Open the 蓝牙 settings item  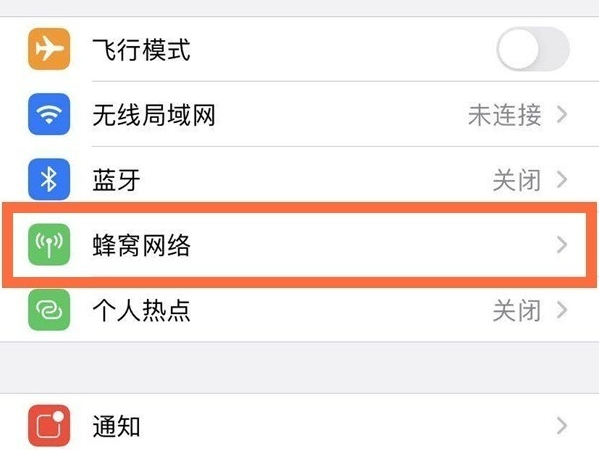(300, 179)
